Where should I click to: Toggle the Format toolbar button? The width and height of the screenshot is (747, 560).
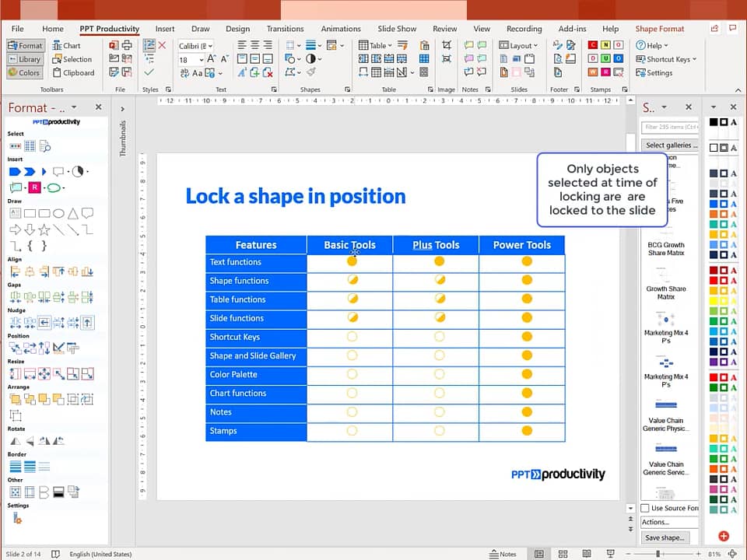coord(25,46)
